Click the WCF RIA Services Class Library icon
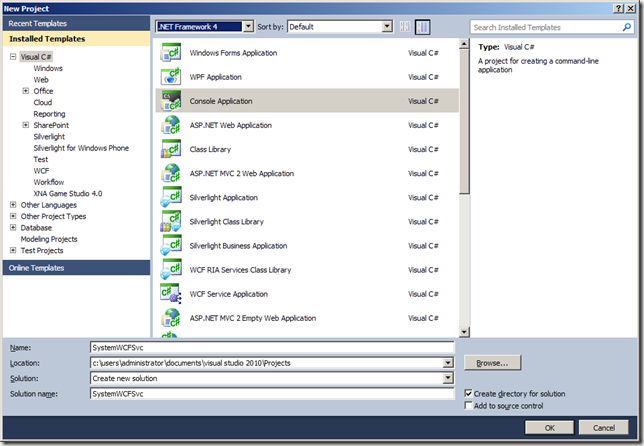This screenshot has width=644, height=446. 171,270
